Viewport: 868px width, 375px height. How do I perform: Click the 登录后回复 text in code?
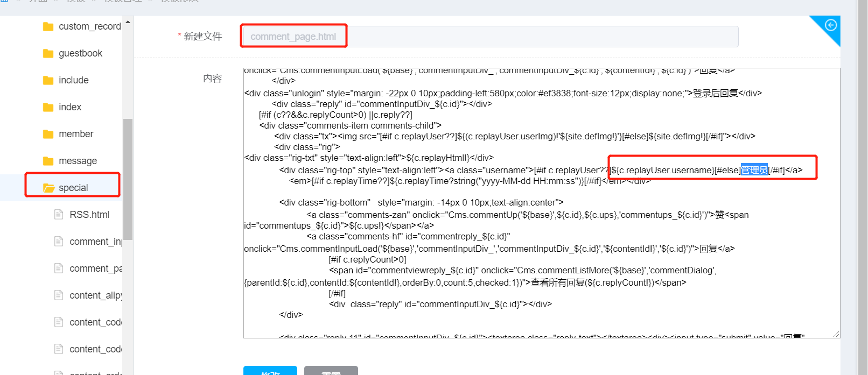click(716, 93)
